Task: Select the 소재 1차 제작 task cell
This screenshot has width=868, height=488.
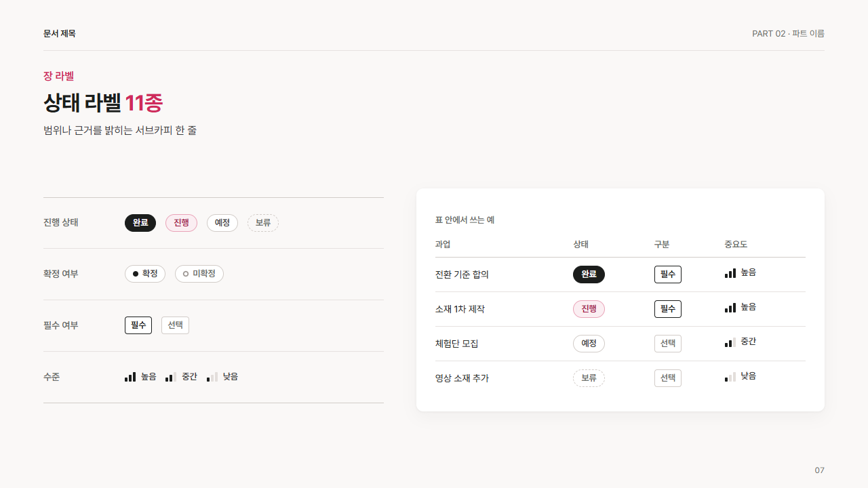Action: click(460, 309)
